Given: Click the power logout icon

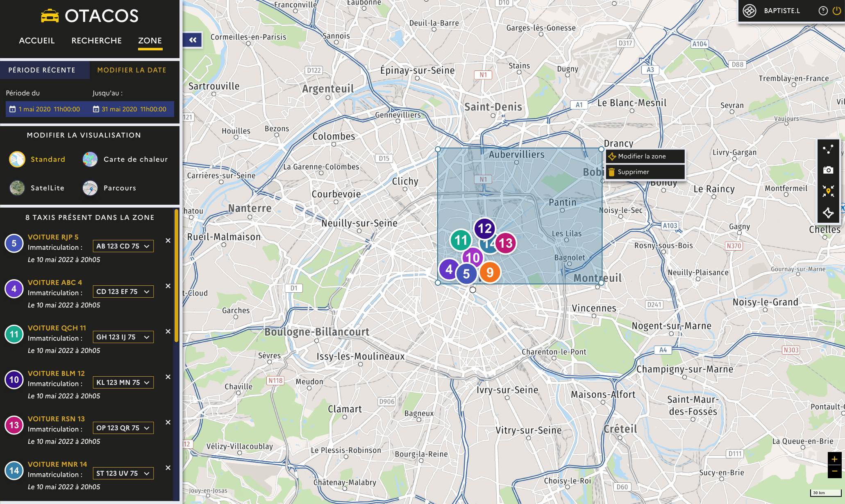Looking at the screenshot, I should pos(836,11).
